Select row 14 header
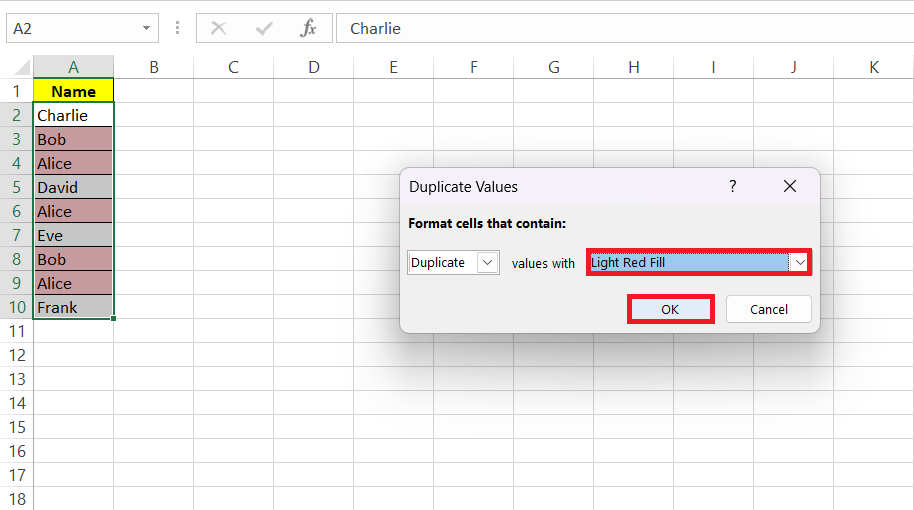The image size is (914, 510). [16, 403]
